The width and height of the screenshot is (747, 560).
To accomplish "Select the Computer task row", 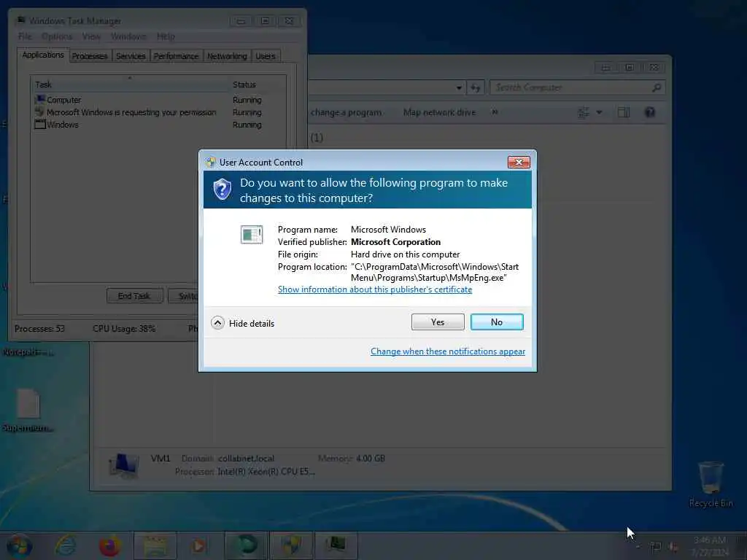I will pos(158,100).
